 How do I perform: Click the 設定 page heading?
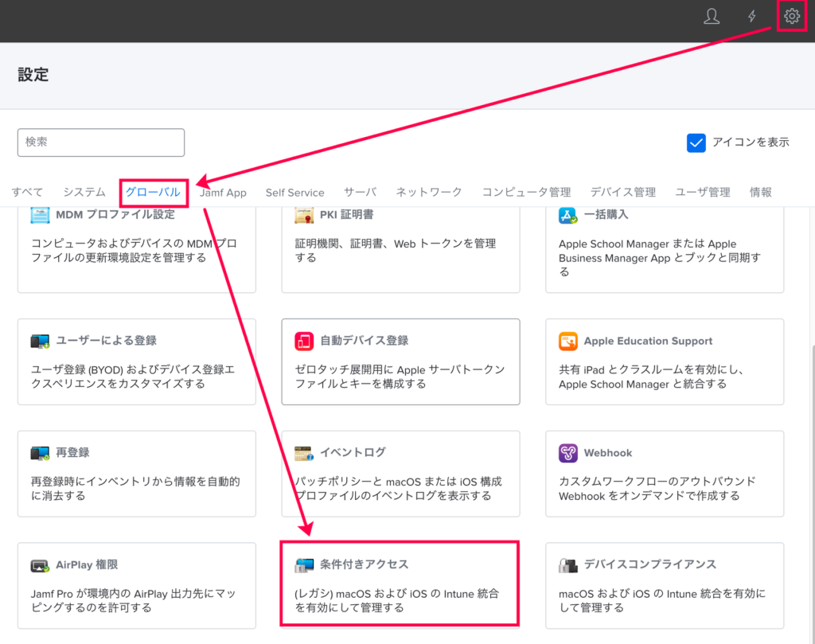pyautogui.click(x=33, y=75)
